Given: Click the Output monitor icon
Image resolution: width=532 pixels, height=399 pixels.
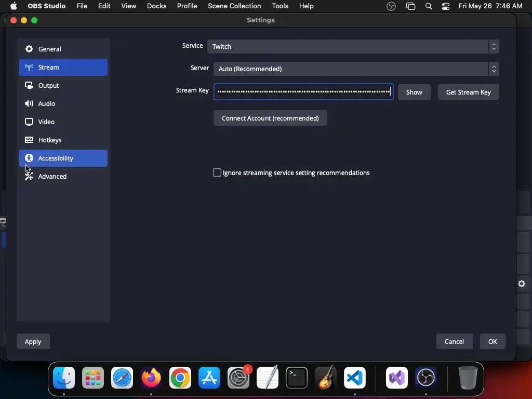Looking at the screenshot, I should pos(29,85).
